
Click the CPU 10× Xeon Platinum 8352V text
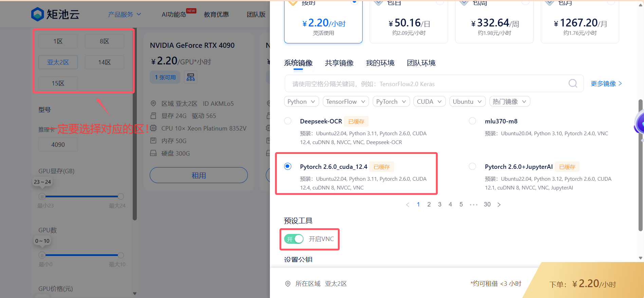[x=204, y=128]
